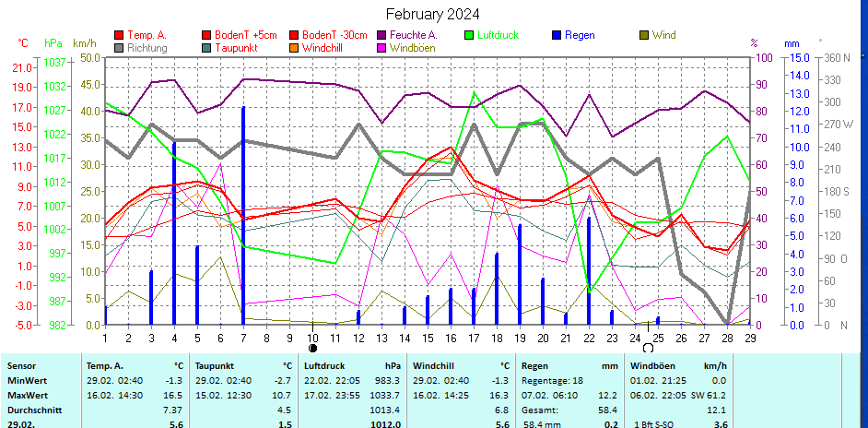
Task: Click the teal Taupunkt legend swatch
Action: (206, 48)
